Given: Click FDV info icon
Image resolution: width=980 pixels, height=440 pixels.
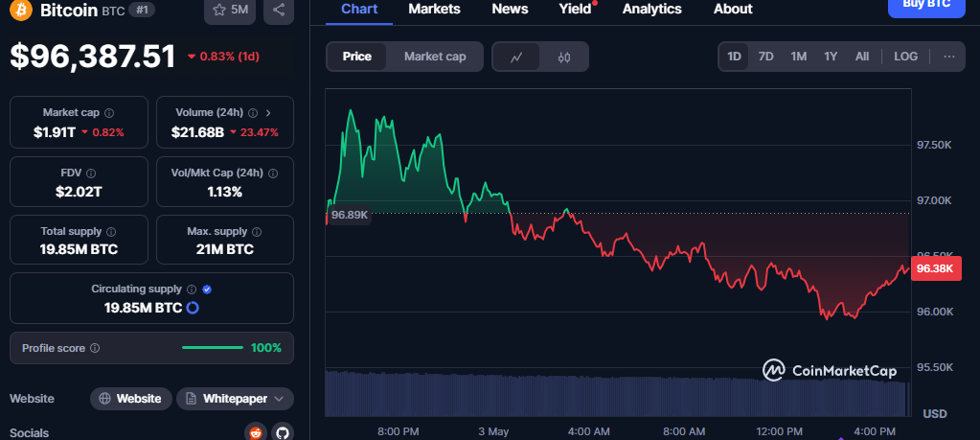Looking at the screenshot, I should (x=91, y=174).
